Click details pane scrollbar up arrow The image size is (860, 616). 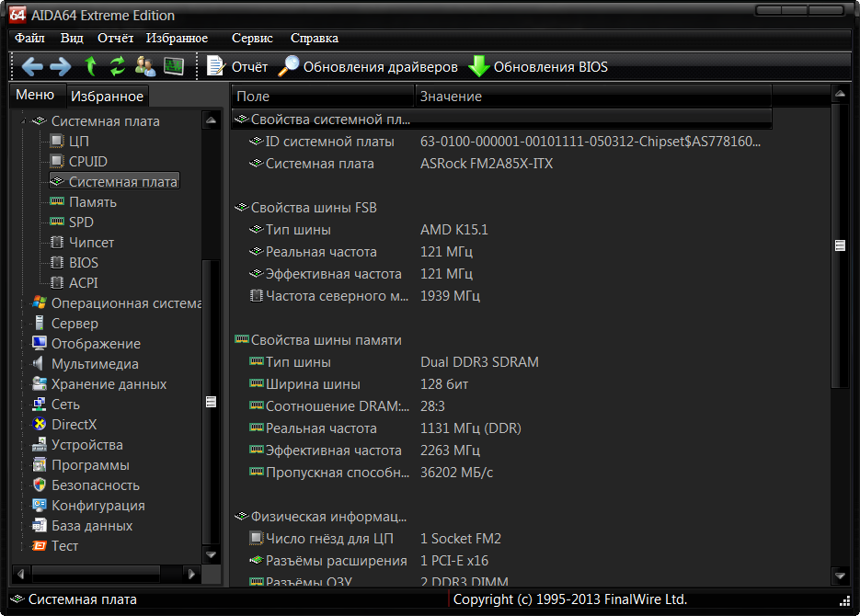(x=840, y=95)
